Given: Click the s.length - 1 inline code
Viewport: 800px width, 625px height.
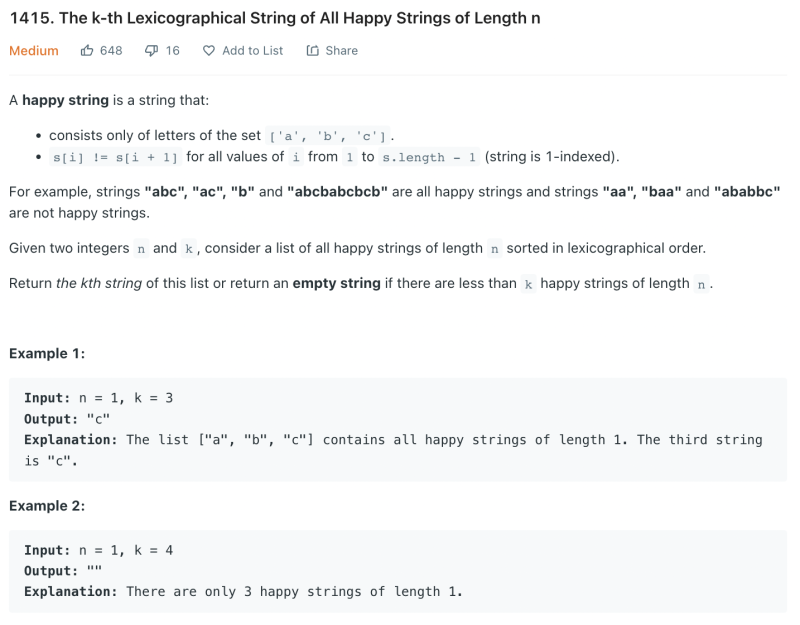Looking at the screenshot, I should (x=429, y=157).
